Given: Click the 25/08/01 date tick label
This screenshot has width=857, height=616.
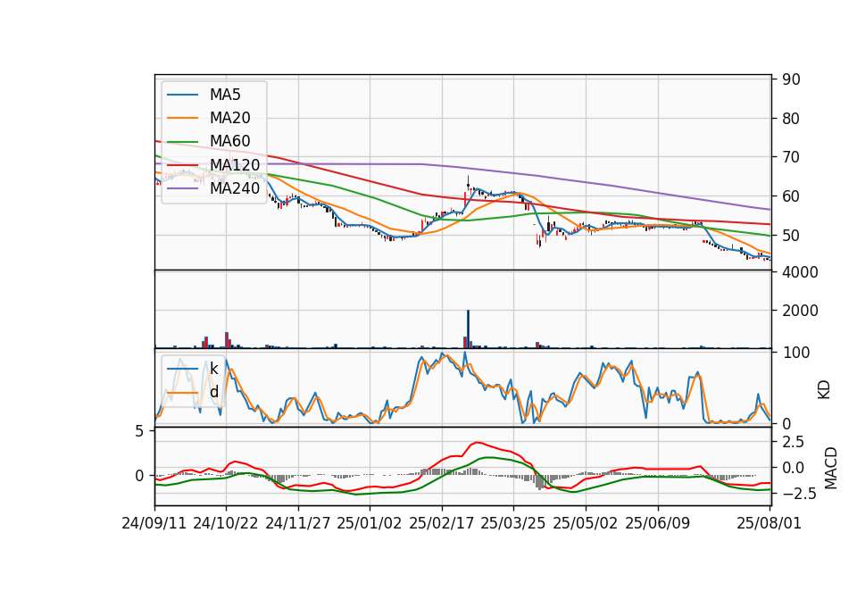Looking at the screenshot, I should 770,523.
